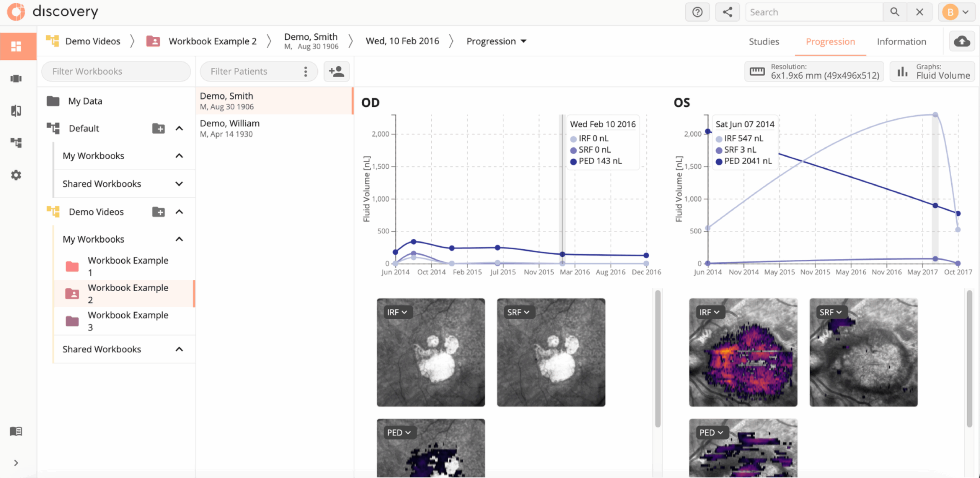Screen dimensions: 980x478
Task: Click the search magnifier icon
Action: 895,12
